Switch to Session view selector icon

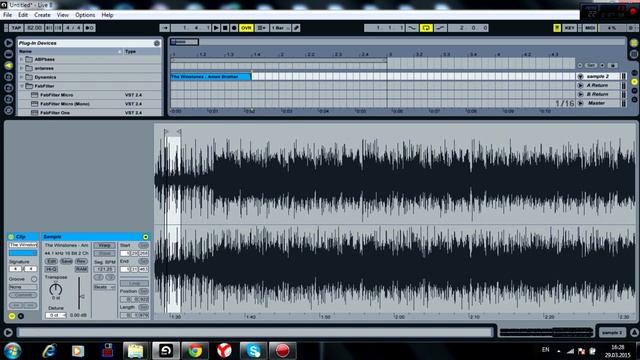(634, 54)
